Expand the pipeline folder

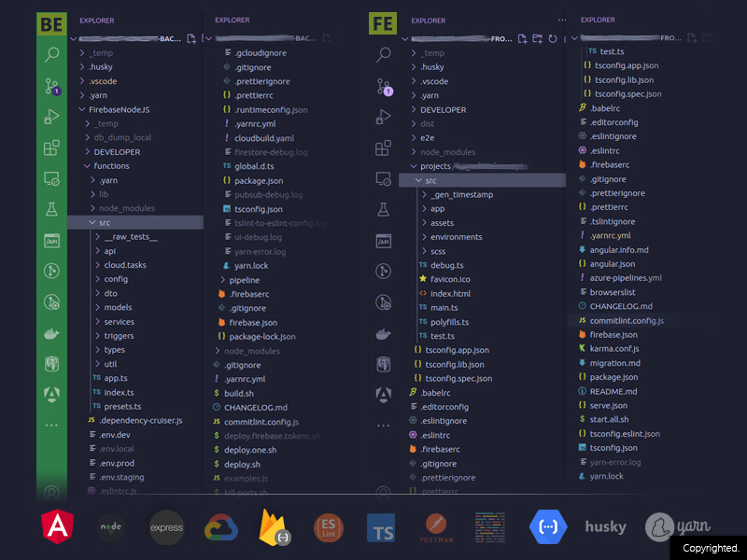(x=244, y=279)
